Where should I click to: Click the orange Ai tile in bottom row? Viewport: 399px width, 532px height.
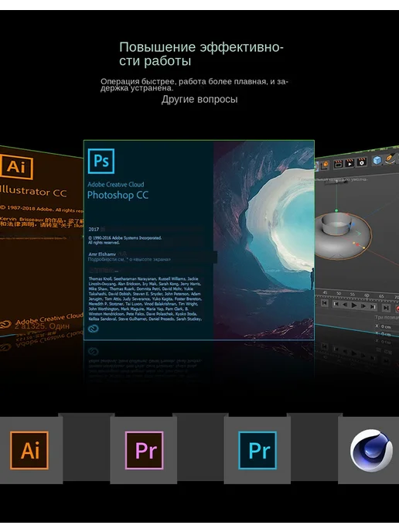tap(29, 450)
